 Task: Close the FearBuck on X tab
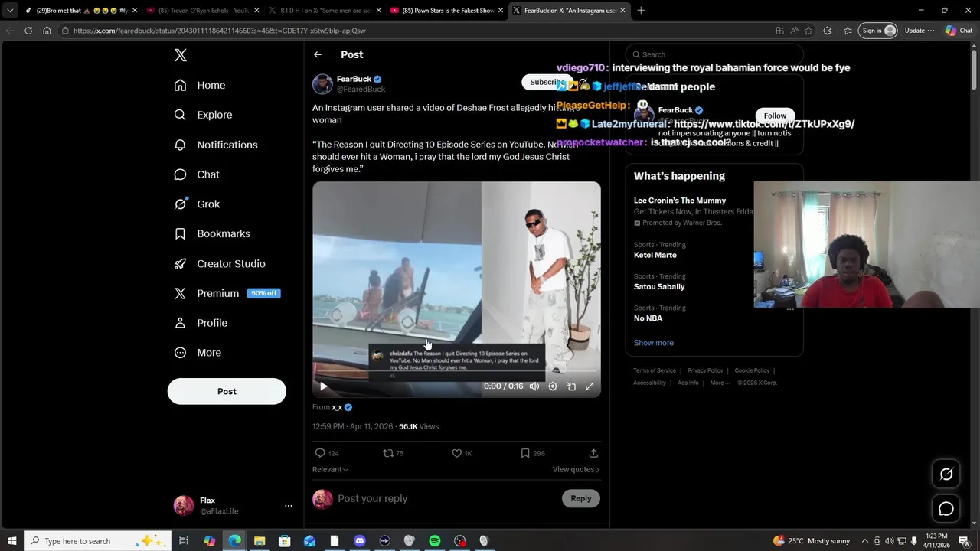[x=622, y=11]
